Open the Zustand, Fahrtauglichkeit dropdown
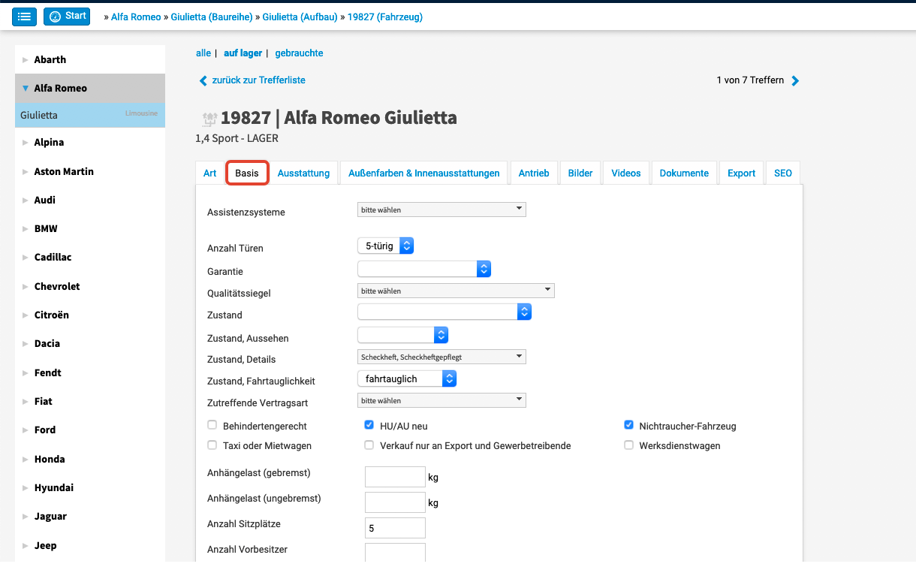Screen dimensions: 916x588 (x=406, y=379)
